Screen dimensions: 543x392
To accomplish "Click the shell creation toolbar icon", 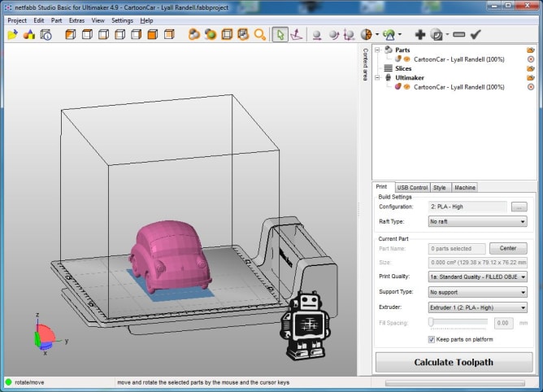I will (x=437, y=35).
